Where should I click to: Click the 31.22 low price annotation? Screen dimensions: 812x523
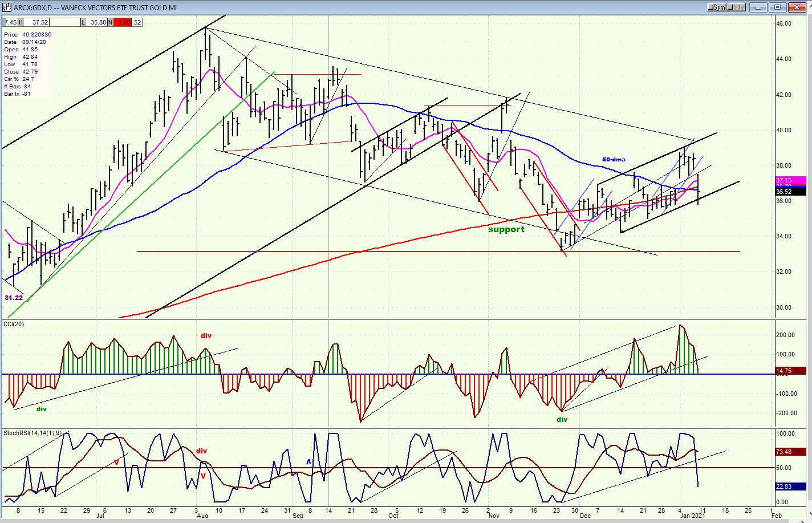[14, 298]
